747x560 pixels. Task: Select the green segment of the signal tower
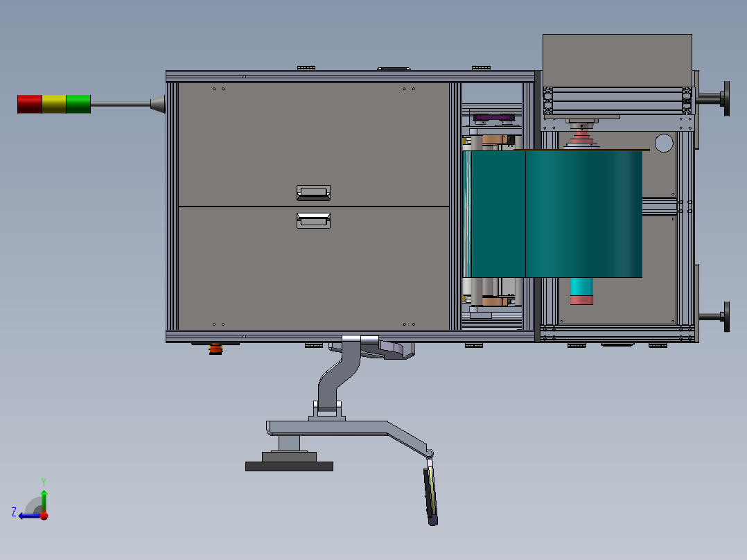[x=78, y=105]
